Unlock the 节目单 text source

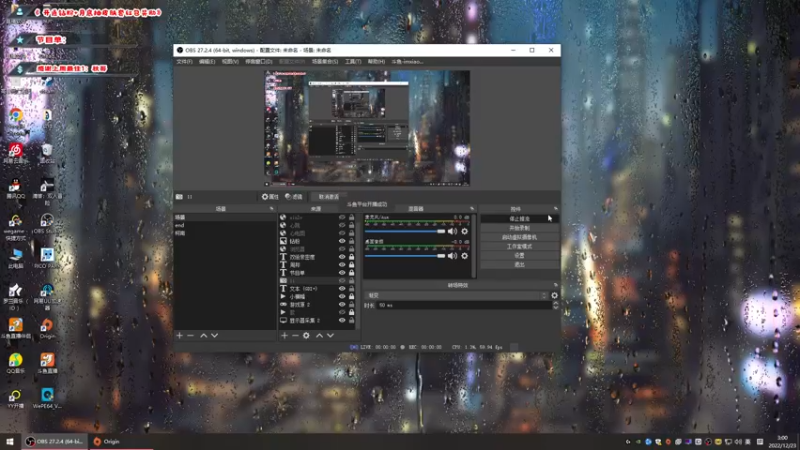pyautogui.click(x=352, y=273)
